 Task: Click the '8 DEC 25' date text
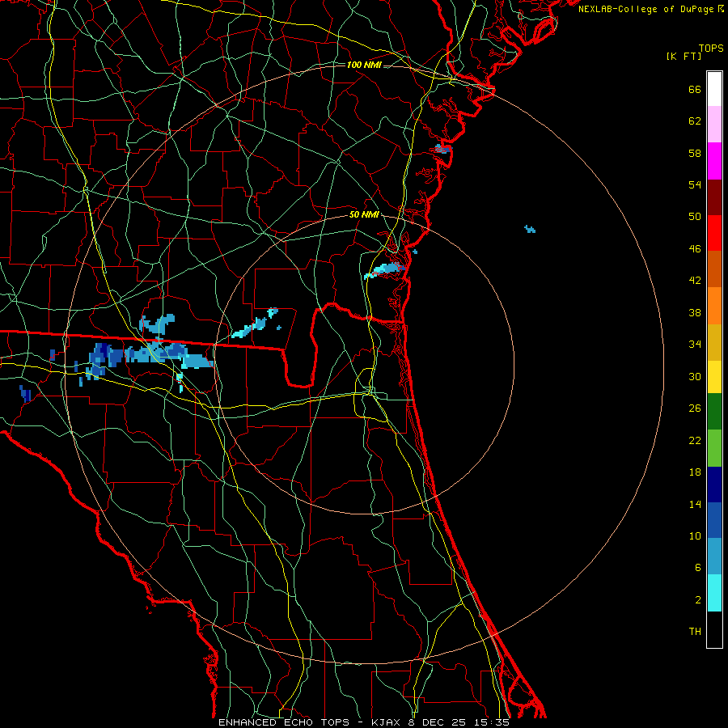coord(438,722)
